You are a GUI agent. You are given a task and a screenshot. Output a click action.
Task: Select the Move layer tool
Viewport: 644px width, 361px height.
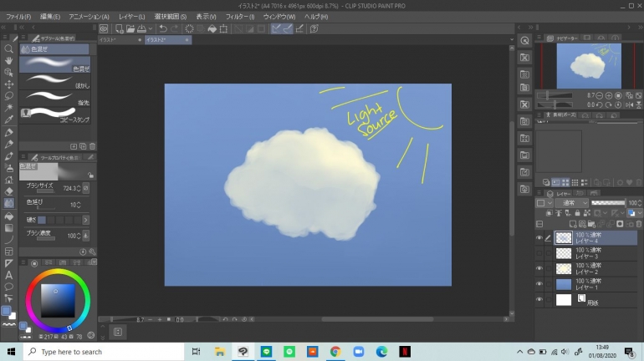point(8,84)
